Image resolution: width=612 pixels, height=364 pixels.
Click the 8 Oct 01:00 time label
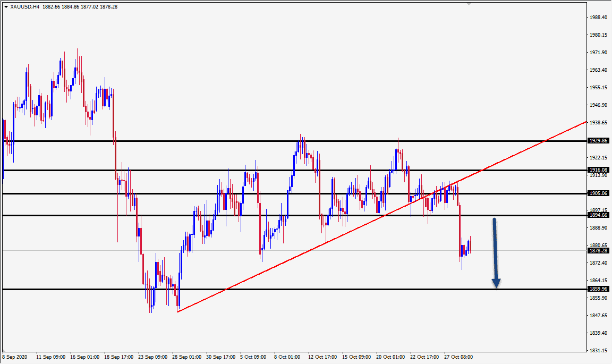[x=287, y=357]
